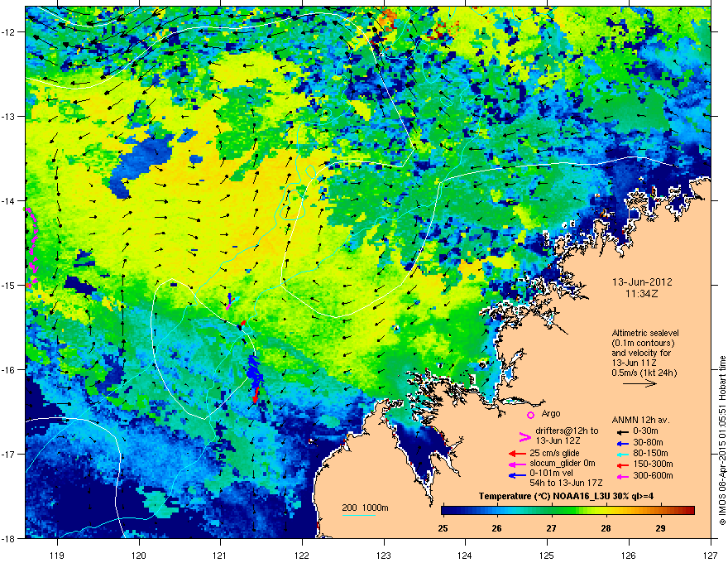Click the '(0.1m contours)' text
The image size is (728, 563).
(643, 344)
